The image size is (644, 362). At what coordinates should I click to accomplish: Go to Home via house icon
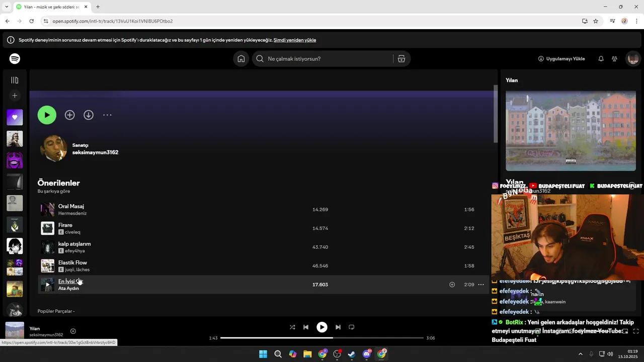point(241,59)
